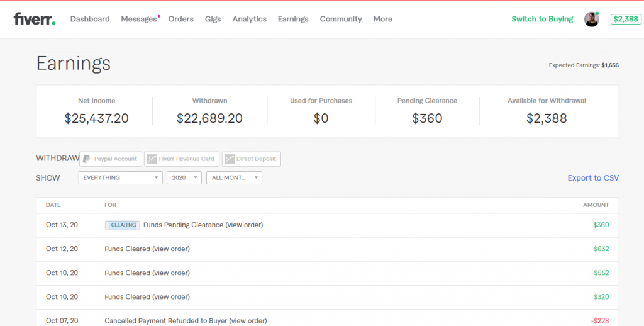Click the Direct Deposit icon
Screen dimensions: 644x326
point(230,159)
